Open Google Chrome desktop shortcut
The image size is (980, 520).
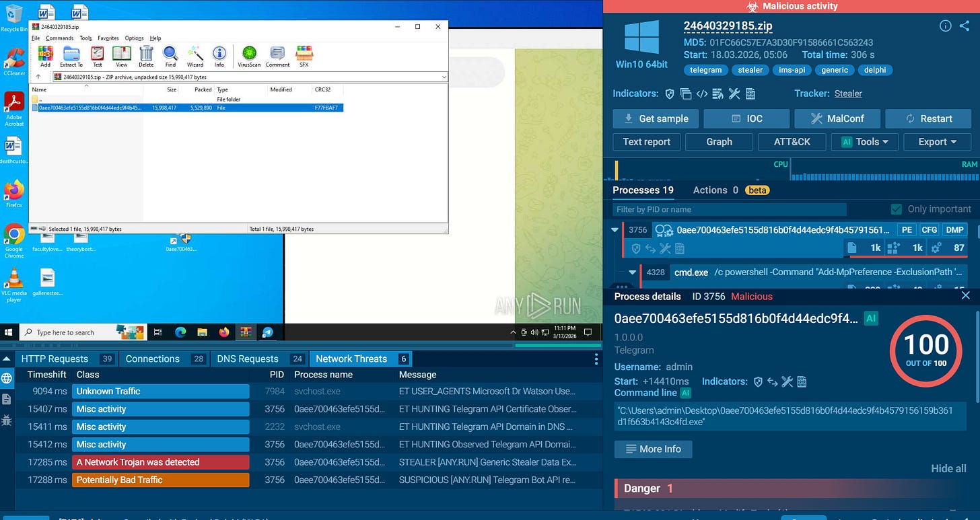(13, 241)
